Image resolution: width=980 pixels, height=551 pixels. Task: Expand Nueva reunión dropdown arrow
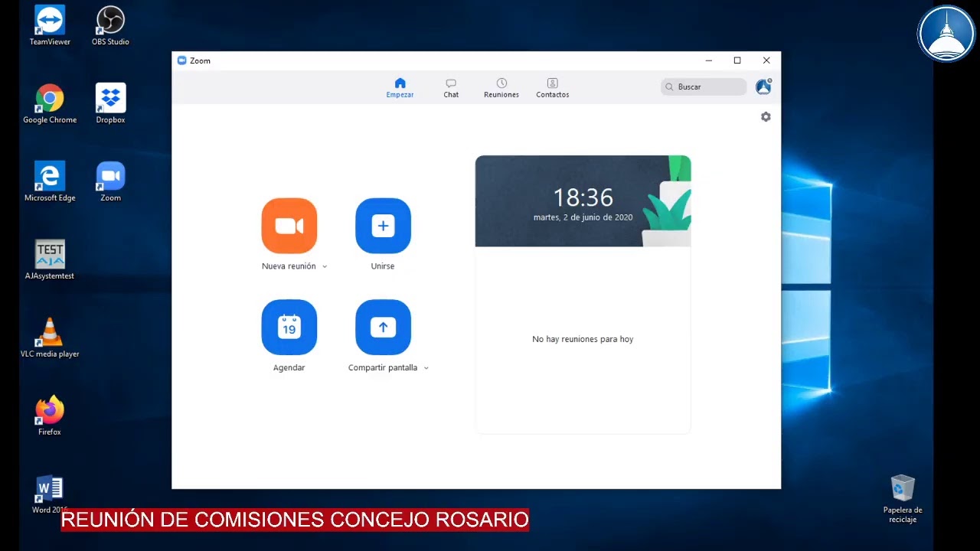click(325, 267)
